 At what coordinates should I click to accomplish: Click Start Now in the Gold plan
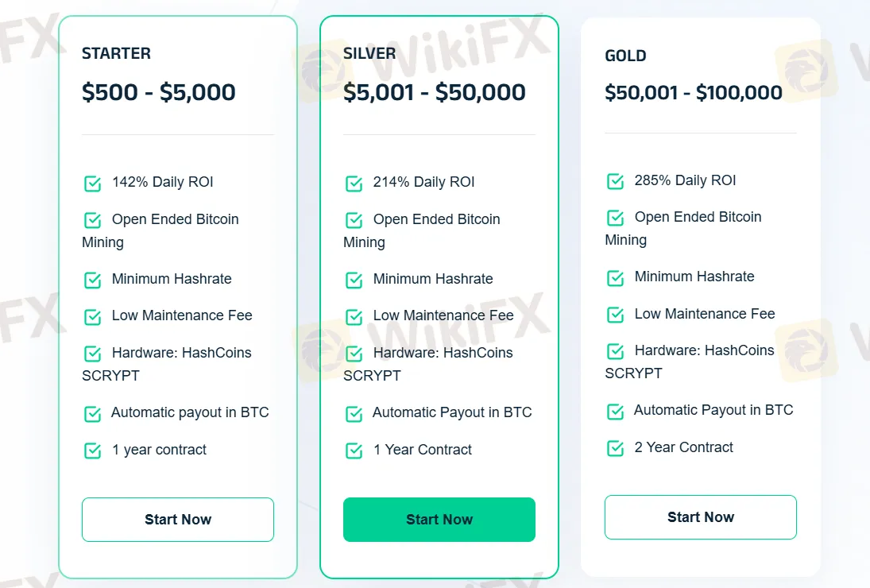[x=700, y=516]
